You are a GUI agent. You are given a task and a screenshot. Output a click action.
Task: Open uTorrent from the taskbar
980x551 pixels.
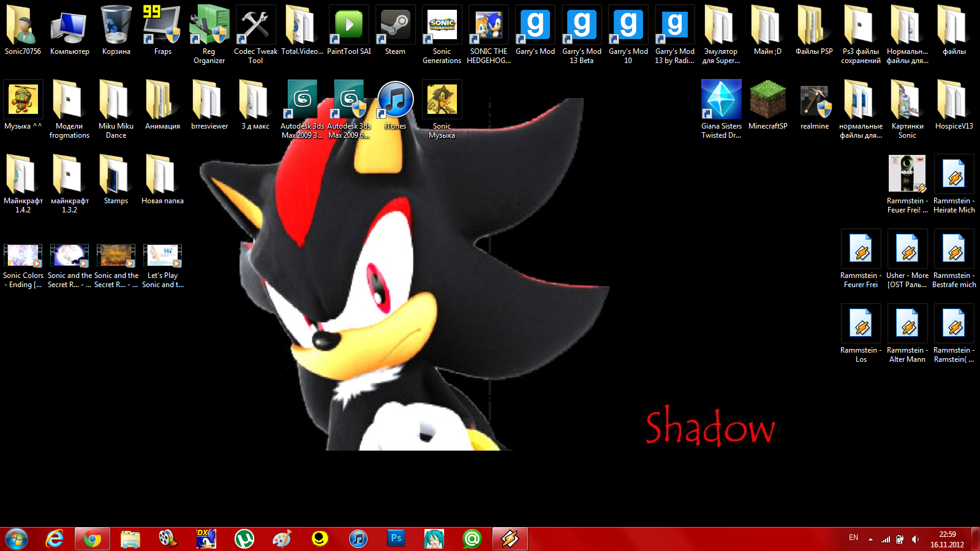point(244,539)
